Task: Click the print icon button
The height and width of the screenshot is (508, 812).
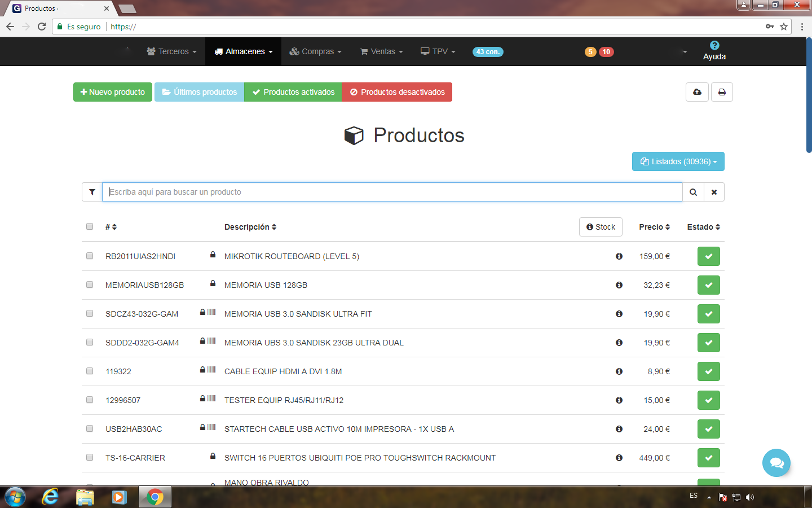Action: 722,92
